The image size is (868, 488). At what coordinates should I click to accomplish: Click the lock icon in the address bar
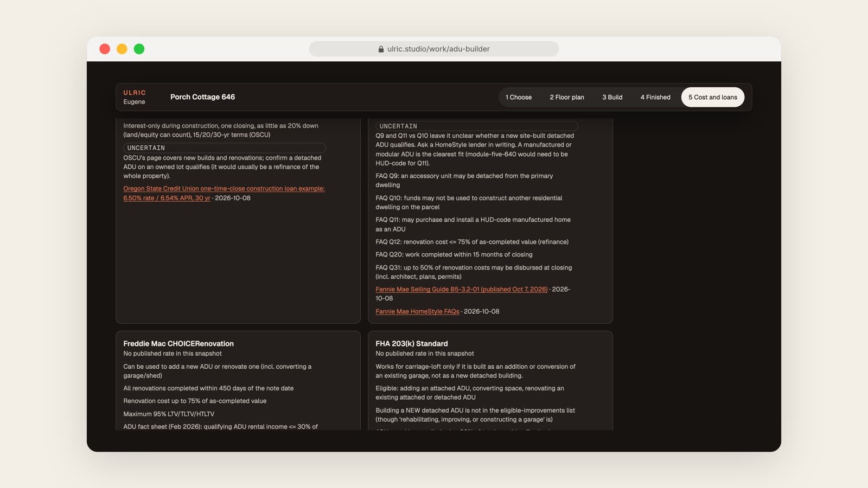381,49
